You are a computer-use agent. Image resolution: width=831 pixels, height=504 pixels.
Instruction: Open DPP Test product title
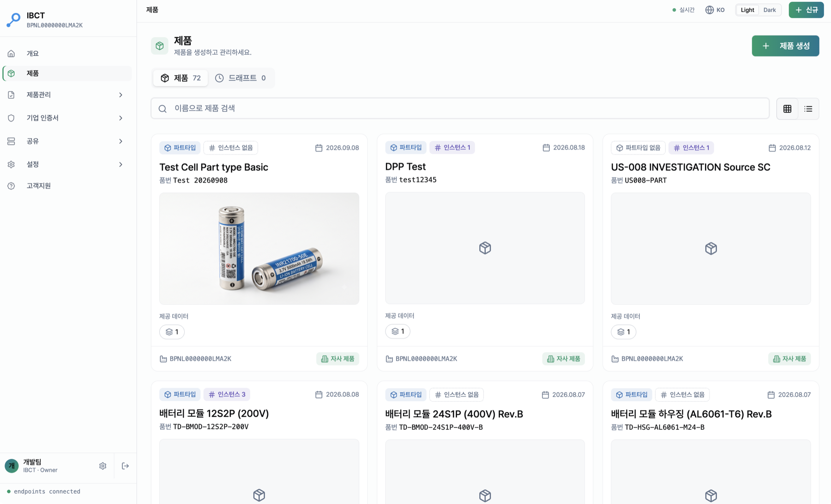[405, 167]
